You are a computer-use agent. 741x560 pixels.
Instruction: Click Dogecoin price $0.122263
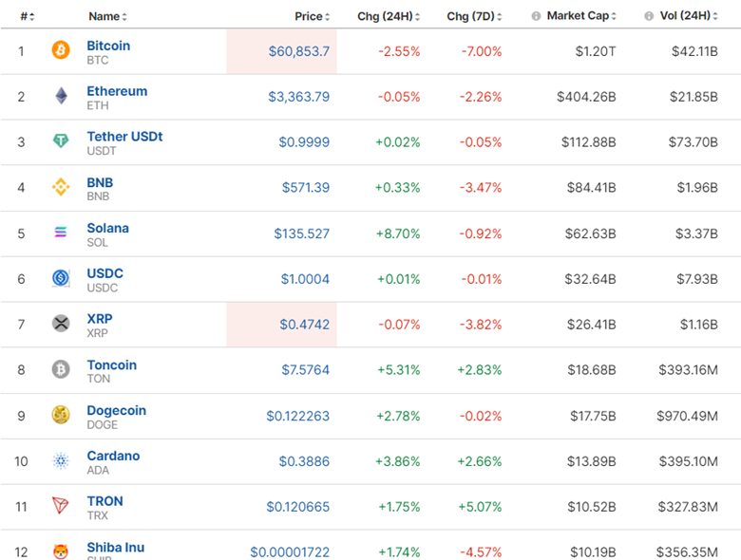[x=297, y=416]
